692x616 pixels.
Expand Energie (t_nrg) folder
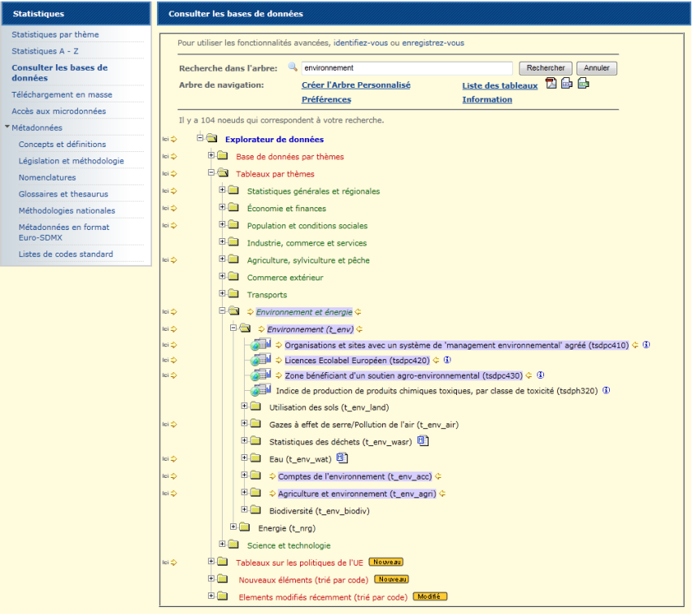coord(233,527)
